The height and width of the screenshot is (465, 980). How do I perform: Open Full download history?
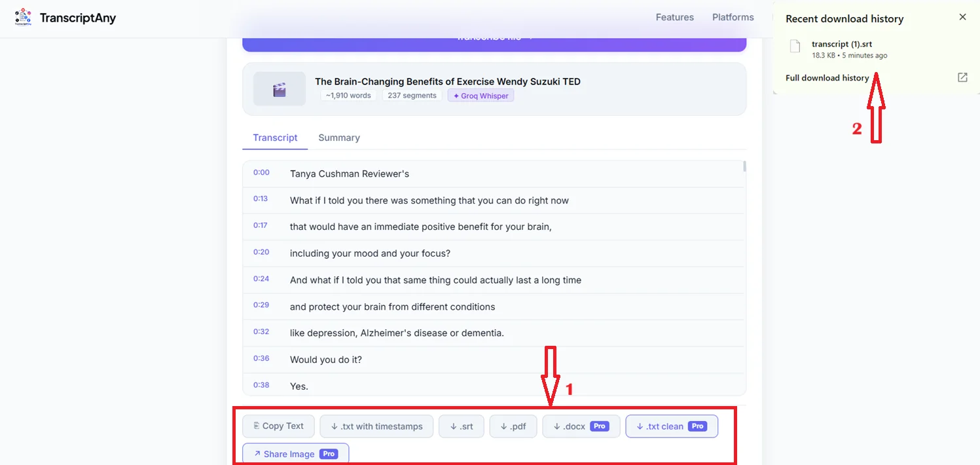click(x=827, y=77)
